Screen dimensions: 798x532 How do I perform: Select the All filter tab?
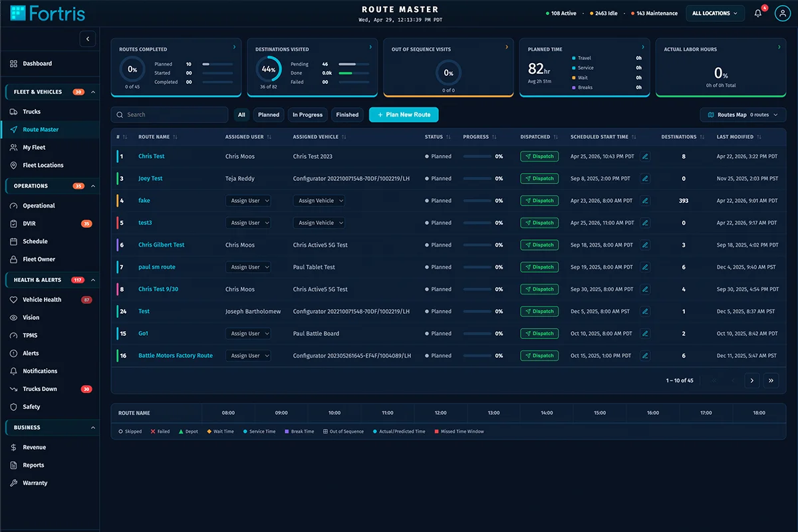pos(241,114)
